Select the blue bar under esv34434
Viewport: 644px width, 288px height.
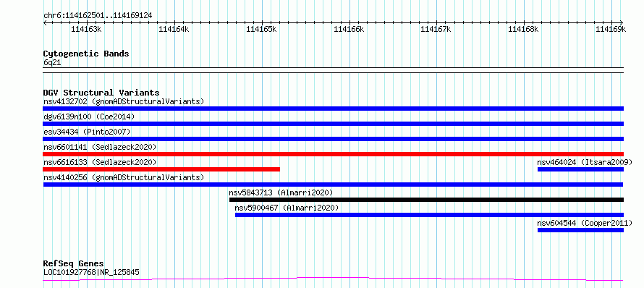pos(333,139)
